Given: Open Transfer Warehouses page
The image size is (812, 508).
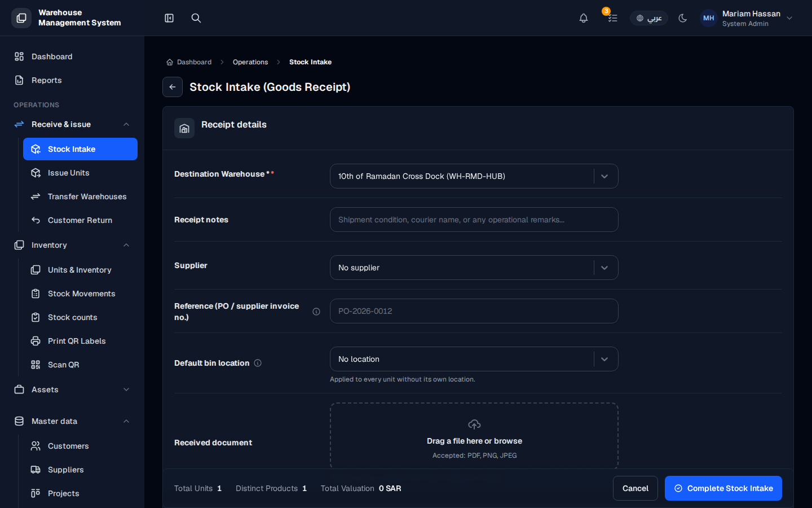Looking at the screenshot, I should [x=80, y=196].
